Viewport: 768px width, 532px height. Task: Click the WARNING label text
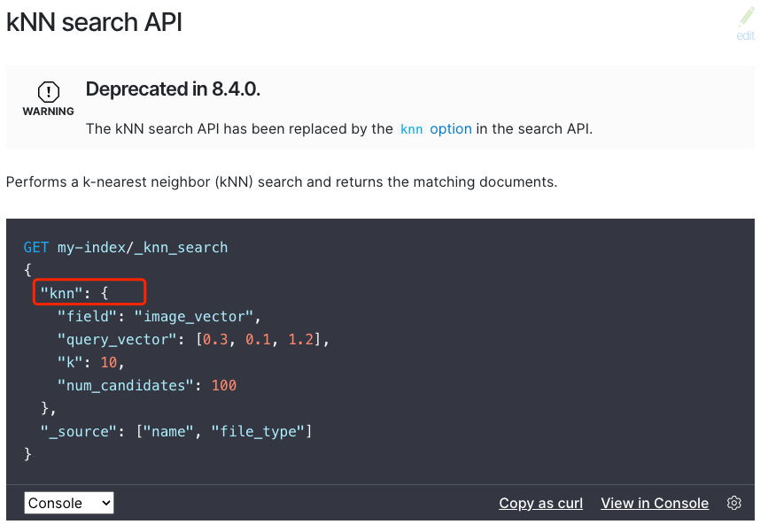(x=49, y=112)
